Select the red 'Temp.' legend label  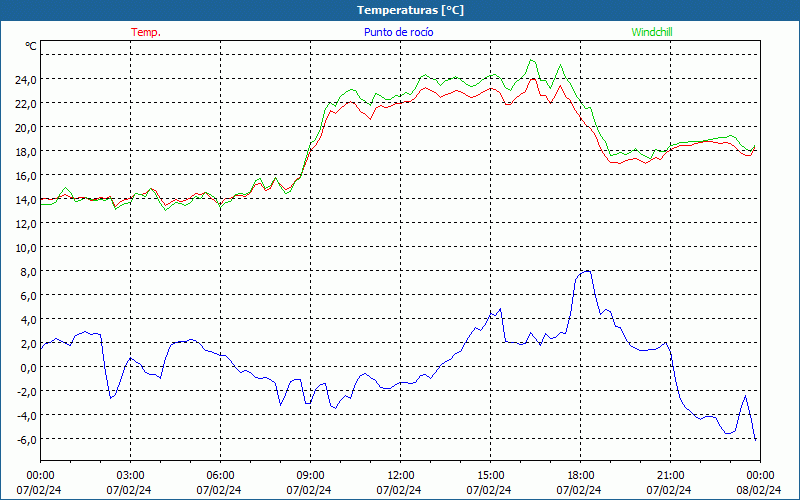pyautogui.click(x=146, y=32)
